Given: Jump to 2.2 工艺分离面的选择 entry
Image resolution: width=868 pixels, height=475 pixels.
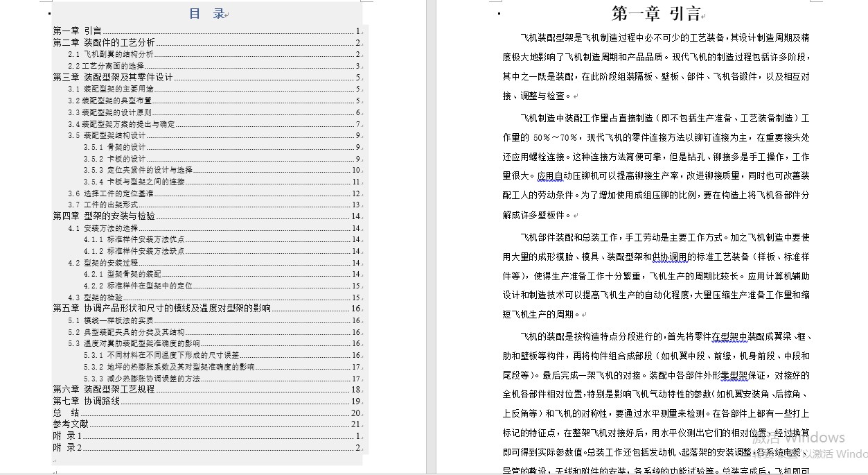Looking at the screenshot, I should 214,66.
